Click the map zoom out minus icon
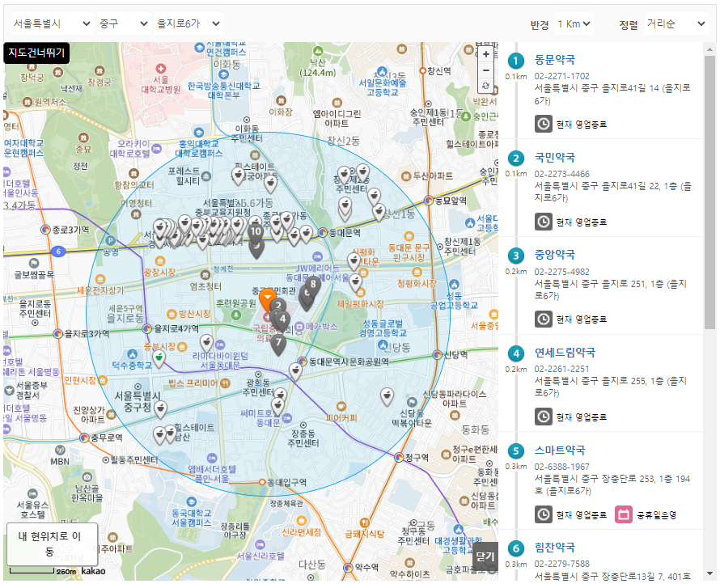Image resolution: width=720 pixels, height=588 pixels. pyautogui.click(x=487, y=70)
